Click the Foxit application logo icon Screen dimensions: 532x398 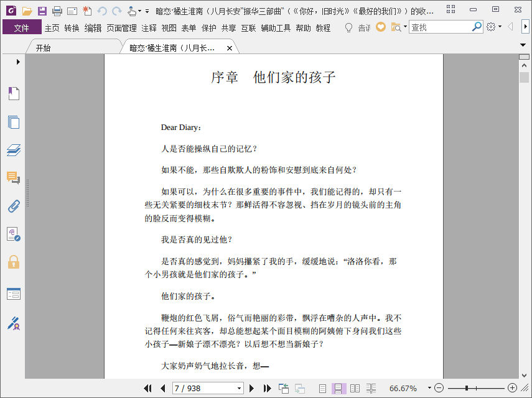(x=11, y=11)
